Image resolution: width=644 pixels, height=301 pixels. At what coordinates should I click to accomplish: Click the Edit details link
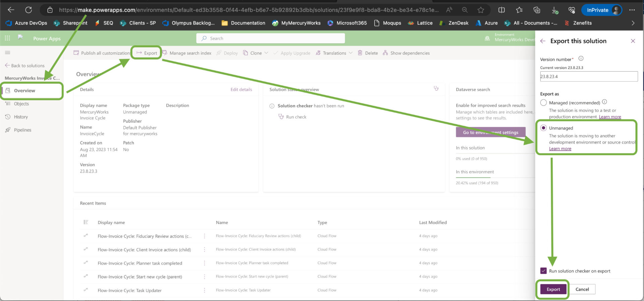[241, 89]
